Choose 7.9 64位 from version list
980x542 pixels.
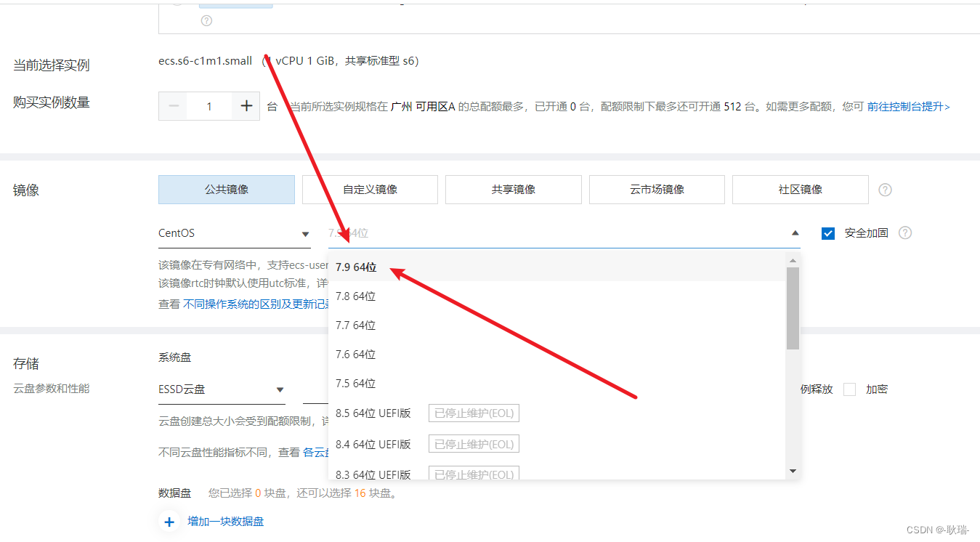tap(556, 267)
